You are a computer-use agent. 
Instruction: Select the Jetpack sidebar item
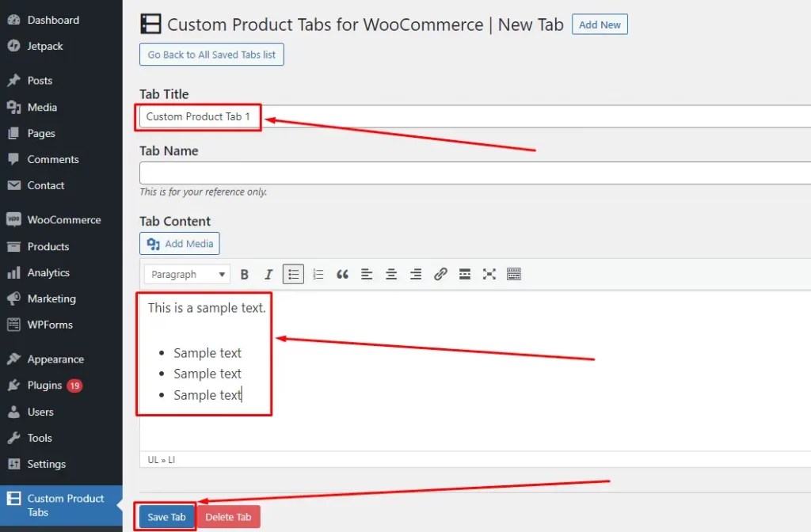44,46
